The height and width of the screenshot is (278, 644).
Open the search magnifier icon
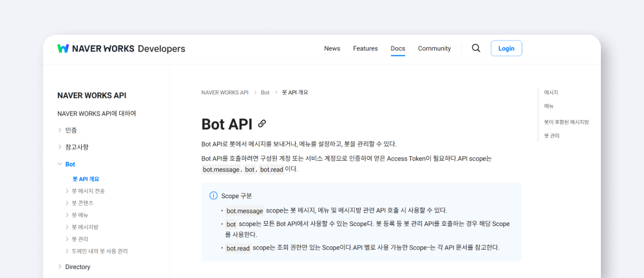(x=476, y=48)
